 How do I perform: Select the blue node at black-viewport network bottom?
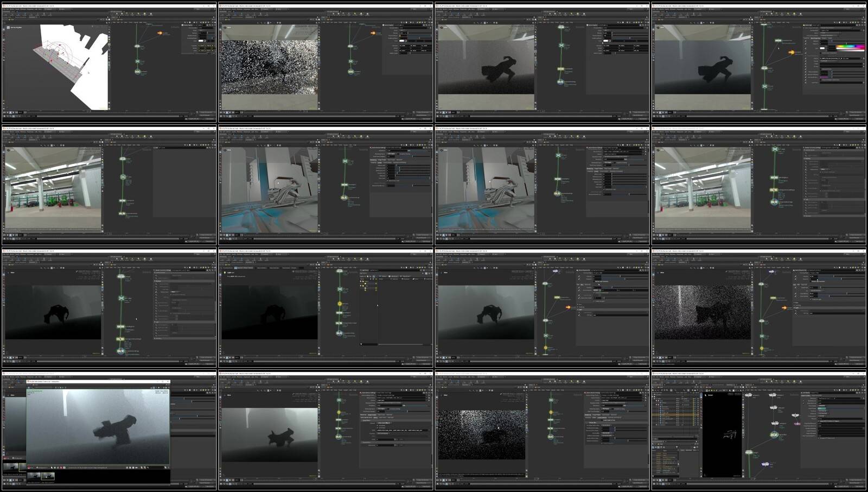point(765,464)
